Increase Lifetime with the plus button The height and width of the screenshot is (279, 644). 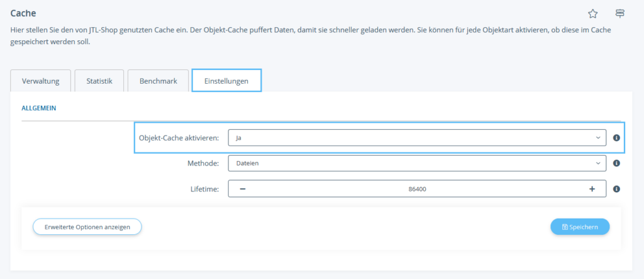pyautogui.click(x=592, y=189)
